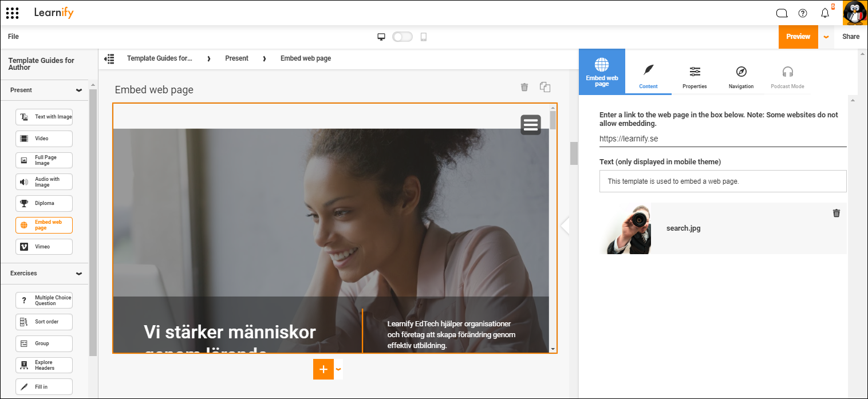This screenshot has height=399, width=868.
Task: Select the Embed web page template
Action: (44, 225)
